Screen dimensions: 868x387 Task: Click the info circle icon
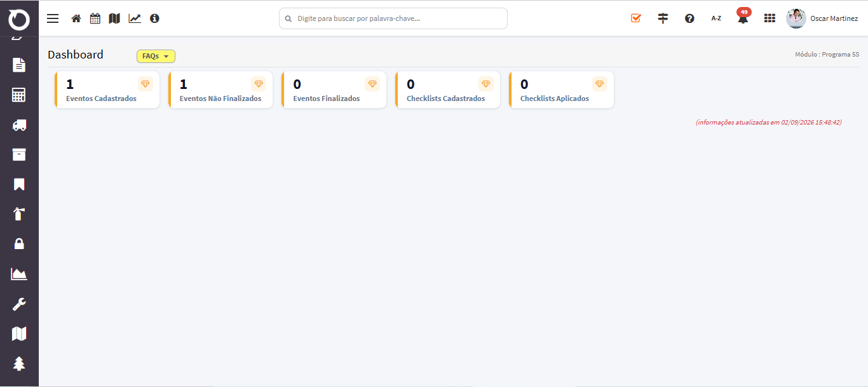(154, 18)
